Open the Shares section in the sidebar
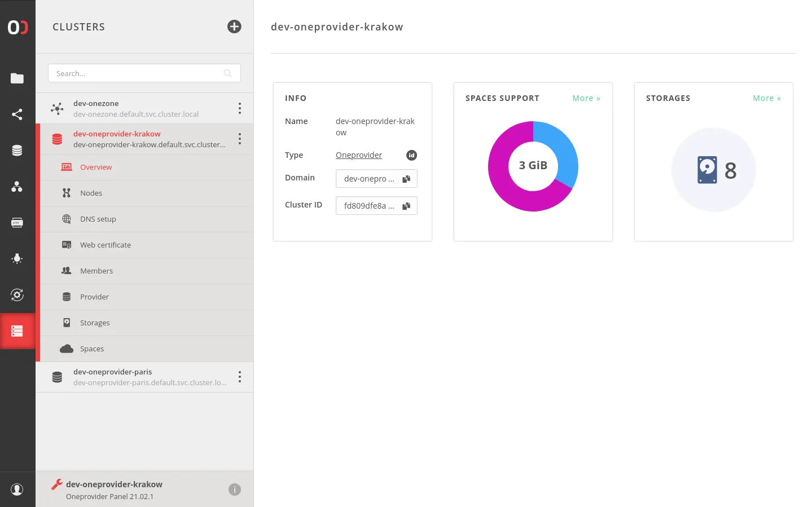 [x=17, y=114]
